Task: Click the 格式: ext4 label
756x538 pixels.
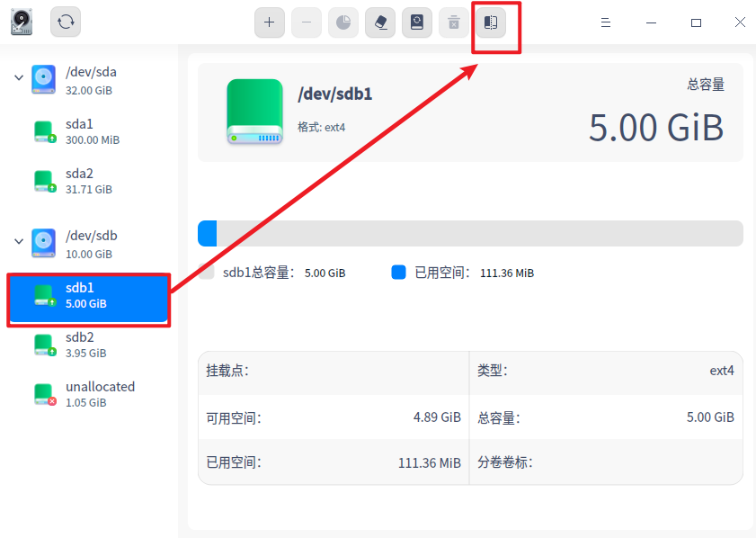Action: point(321,128)
